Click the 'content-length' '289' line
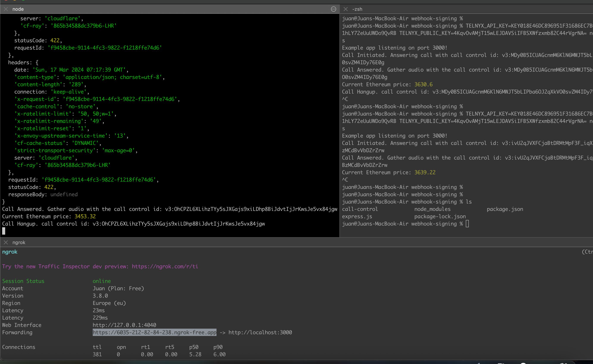This screenshot has width=593, height=364. point(50,85)
